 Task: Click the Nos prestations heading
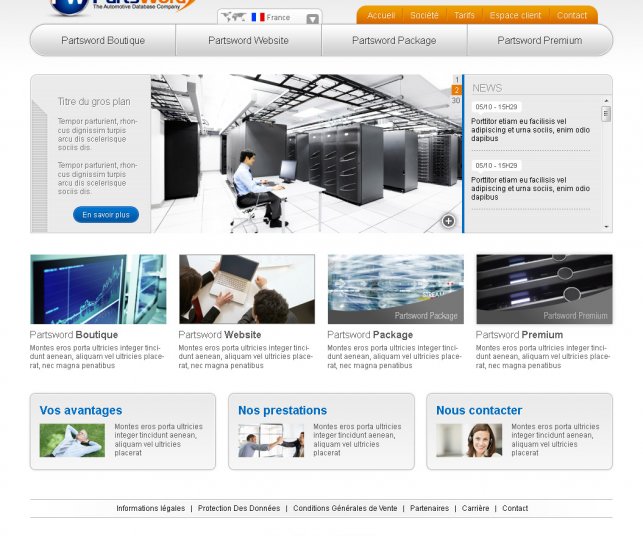283,411
